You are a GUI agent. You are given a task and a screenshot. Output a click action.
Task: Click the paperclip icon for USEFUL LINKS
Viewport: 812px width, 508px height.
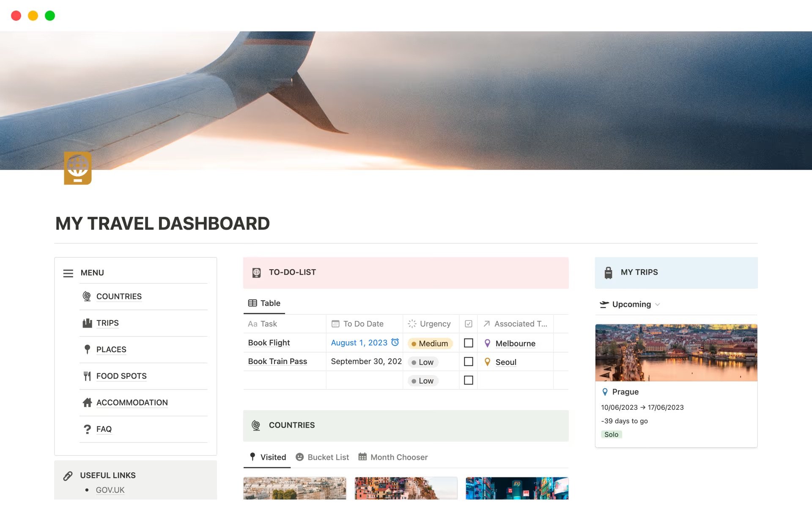68,475
